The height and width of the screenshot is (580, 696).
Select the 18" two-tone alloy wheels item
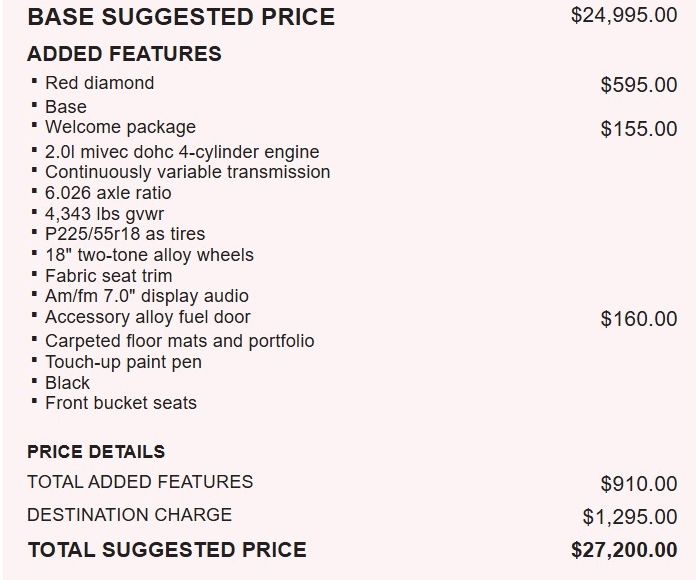pos(149,255)
